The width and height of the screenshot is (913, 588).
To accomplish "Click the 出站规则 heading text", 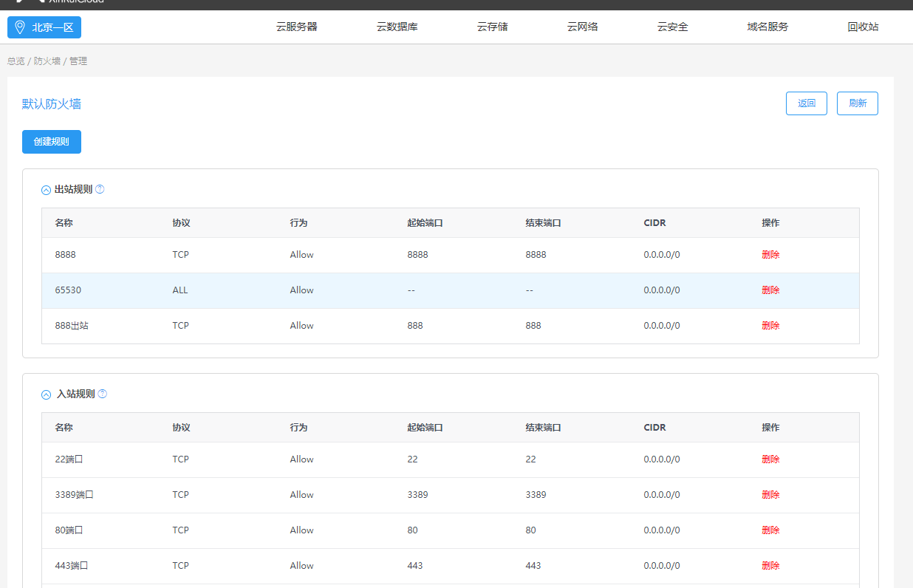I will coord(74,189).
